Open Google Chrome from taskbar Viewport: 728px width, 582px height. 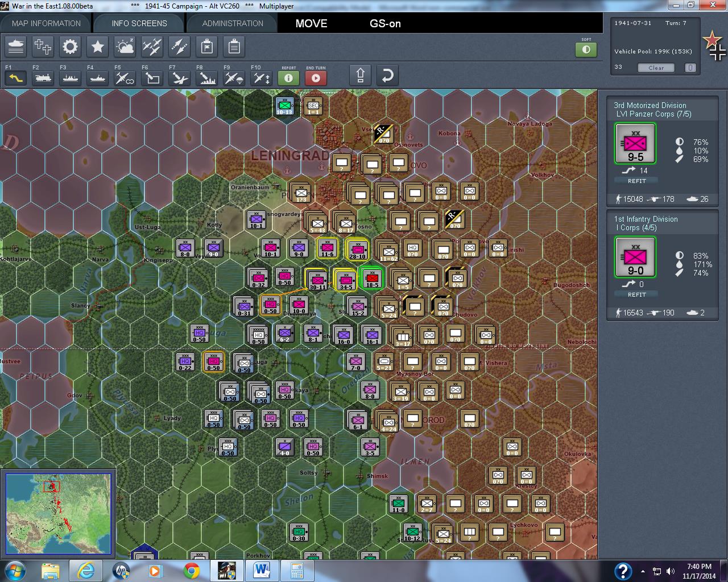192,570
